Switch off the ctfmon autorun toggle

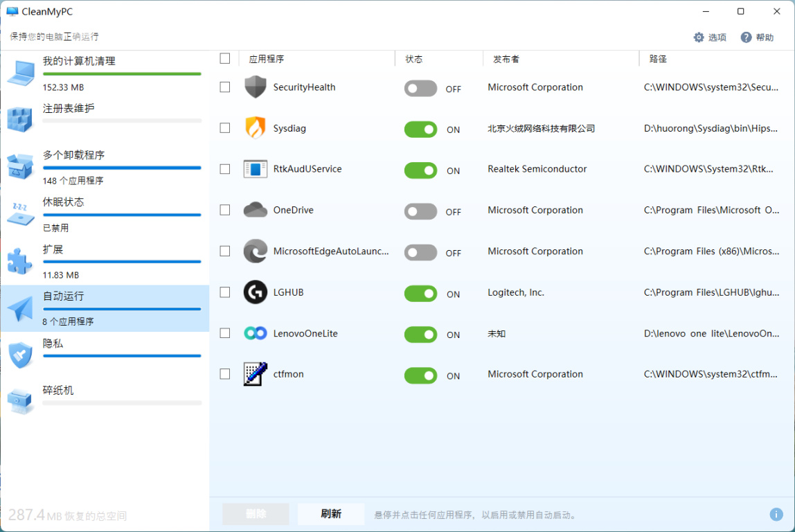(x=420, y=375)
